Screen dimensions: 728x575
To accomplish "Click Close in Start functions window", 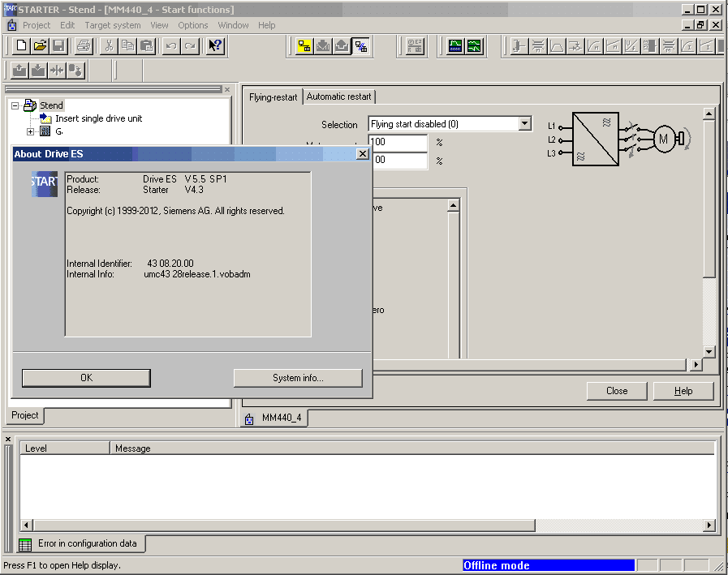I will 617,391.
